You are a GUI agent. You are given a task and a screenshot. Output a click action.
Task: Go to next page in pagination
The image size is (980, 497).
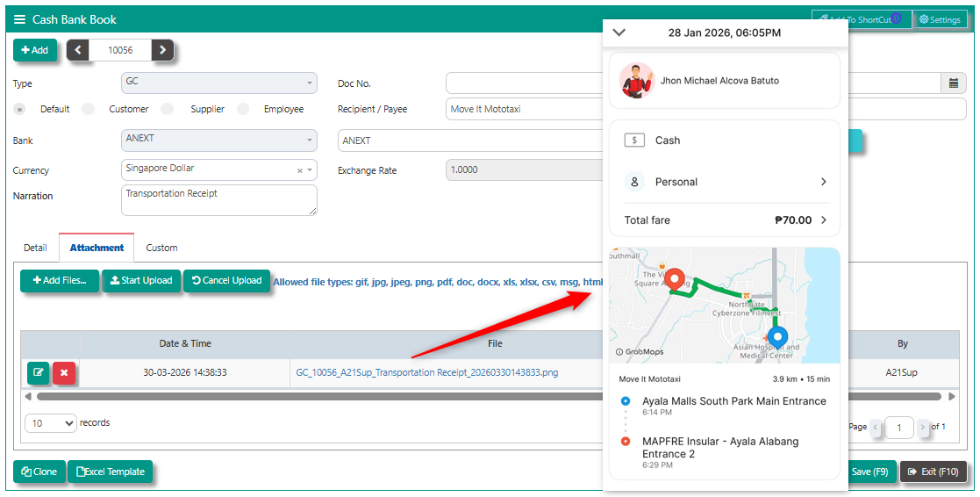point(923,428)
